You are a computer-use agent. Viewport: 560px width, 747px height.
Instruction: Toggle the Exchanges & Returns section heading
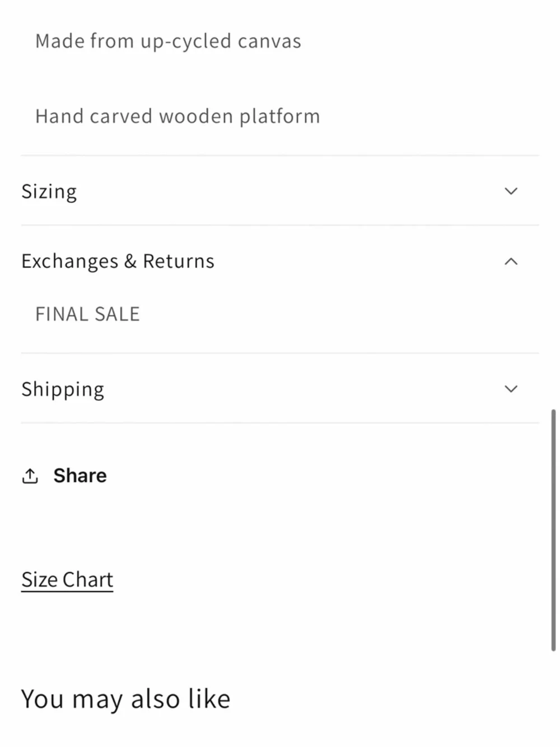[118, 261]
